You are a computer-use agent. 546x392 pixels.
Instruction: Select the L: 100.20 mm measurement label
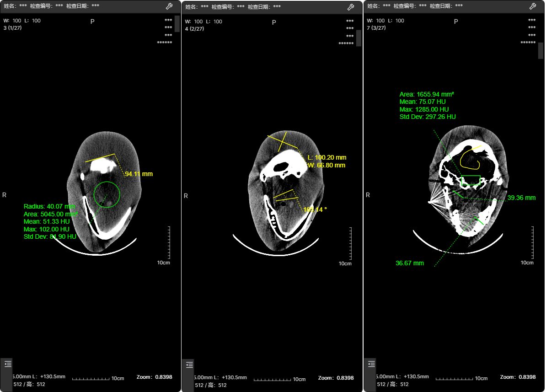click(326, 158)
